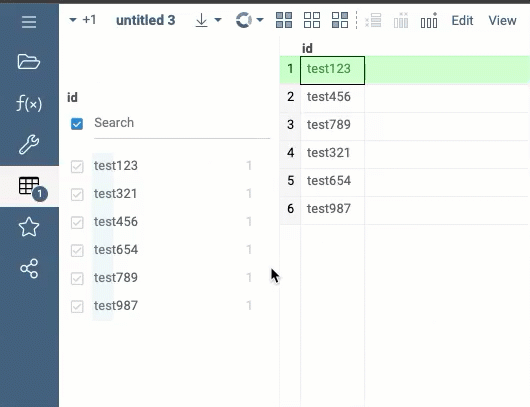Screen dimensions: 530x407
Task: Open the f(x) functions panel
Action: [29, 103]
